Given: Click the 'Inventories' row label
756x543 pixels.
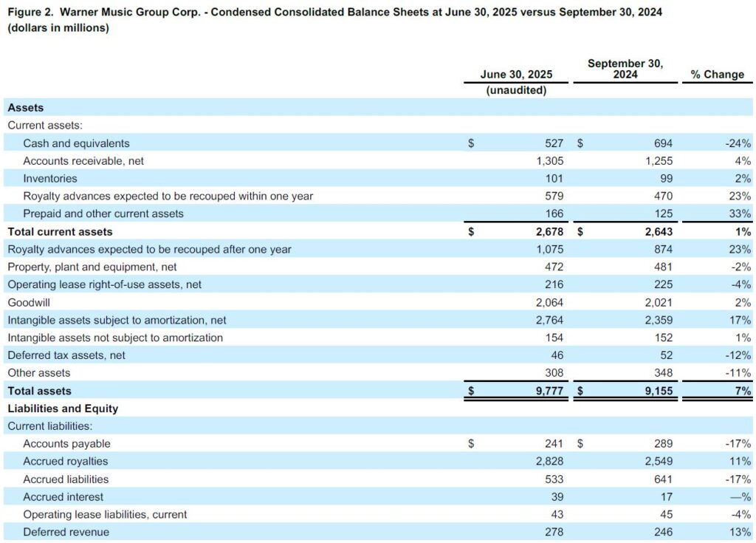Looking at the screenshot, I should 50,179.
